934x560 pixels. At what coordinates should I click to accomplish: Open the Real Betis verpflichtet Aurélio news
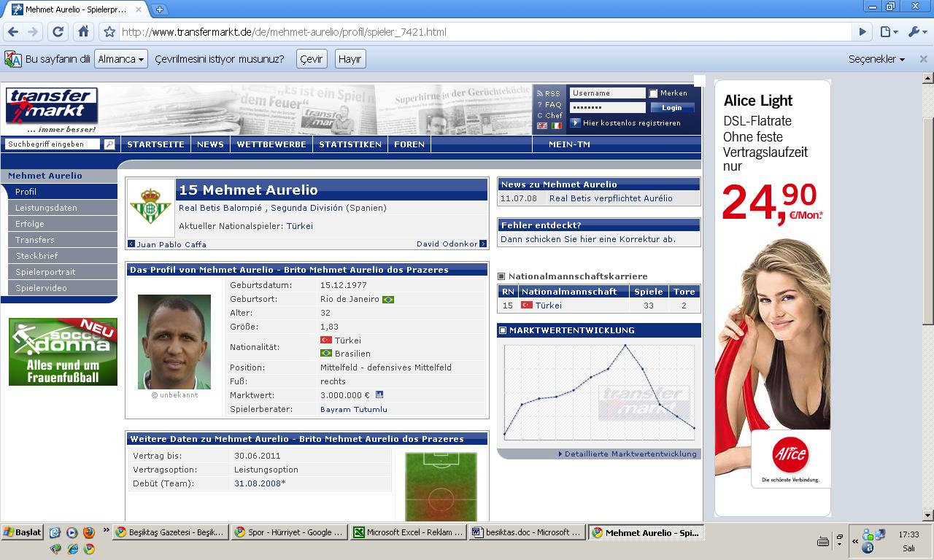tap(611, 198)
